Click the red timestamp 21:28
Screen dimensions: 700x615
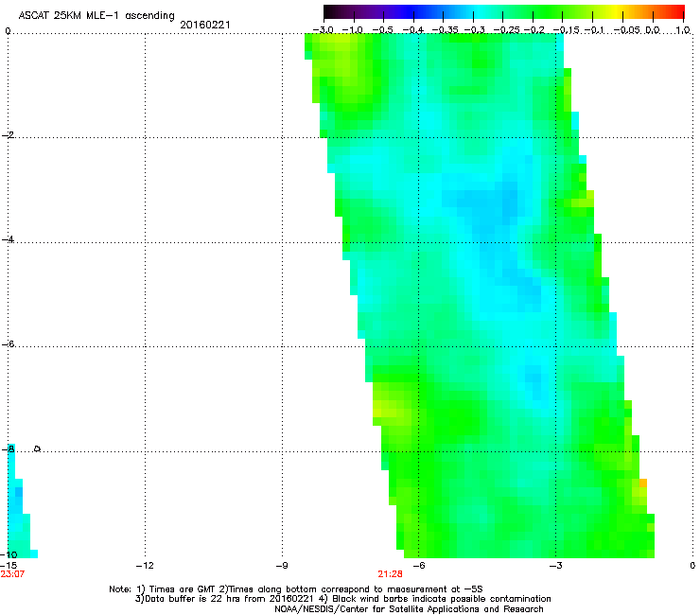coord(390,574)
